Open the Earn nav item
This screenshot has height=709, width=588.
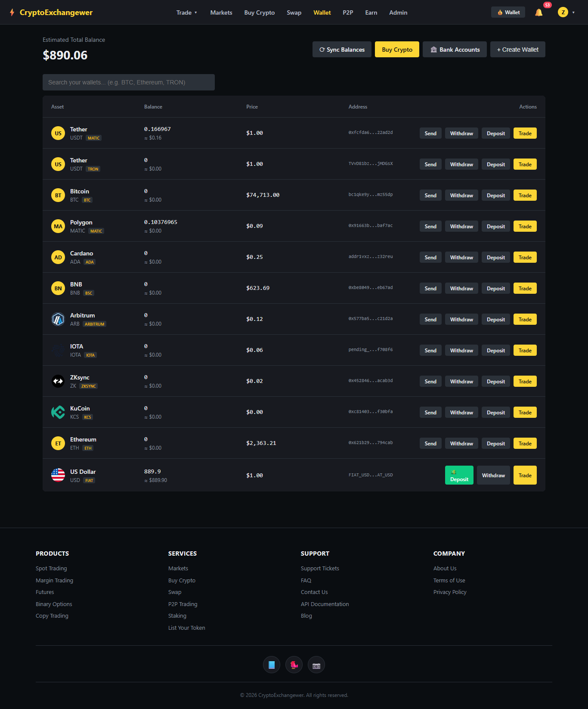point(371,12)
